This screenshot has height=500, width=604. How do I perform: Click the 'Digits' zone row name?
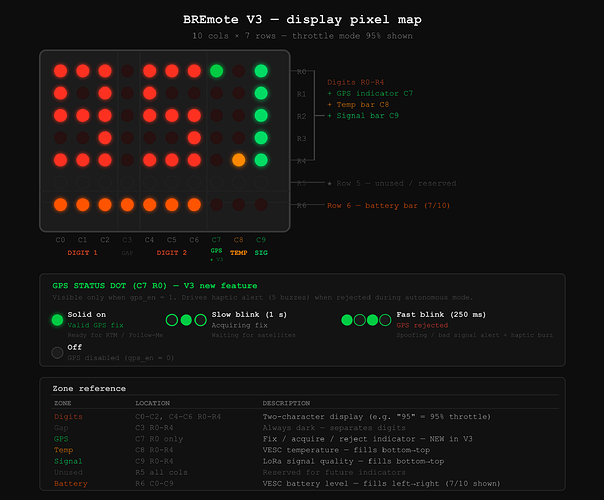click(68, 416)
